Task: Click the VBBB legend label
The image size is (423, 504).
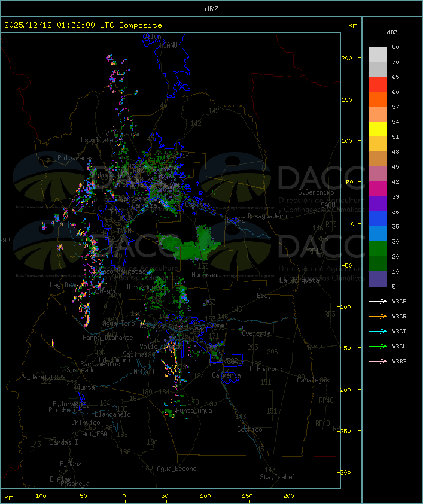Action: tap(399, 362)
